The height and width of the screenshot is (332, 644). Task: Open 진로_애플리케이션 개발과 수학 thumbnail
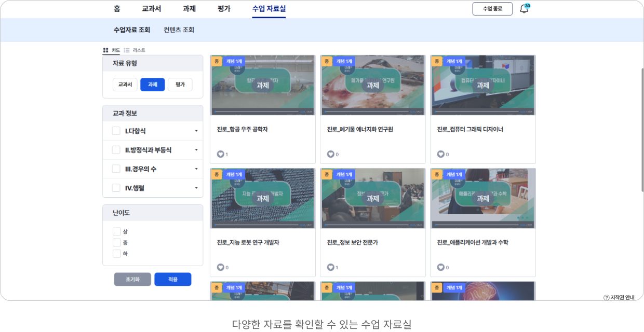point(483,198)
